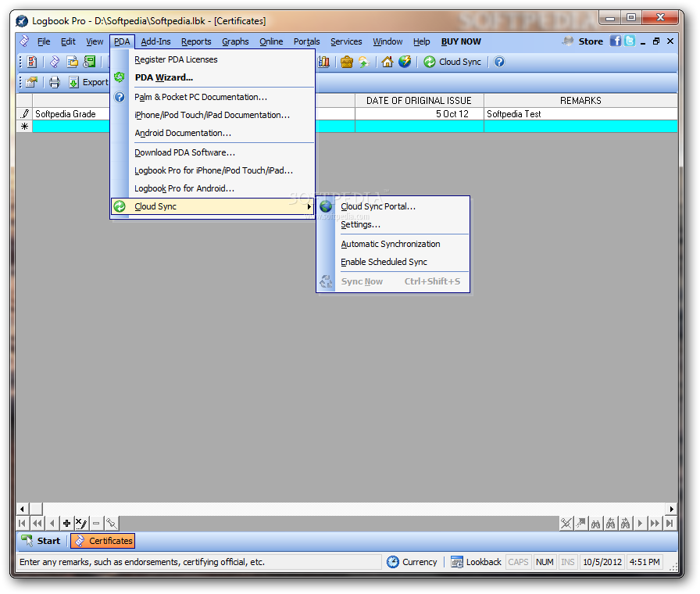Click the Export button in the toolbar

coord(88,82)
